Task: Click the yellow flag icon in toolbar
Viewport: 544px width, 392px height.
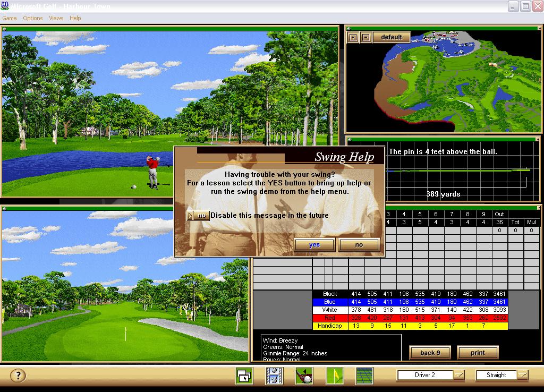Action: [335, 376]
